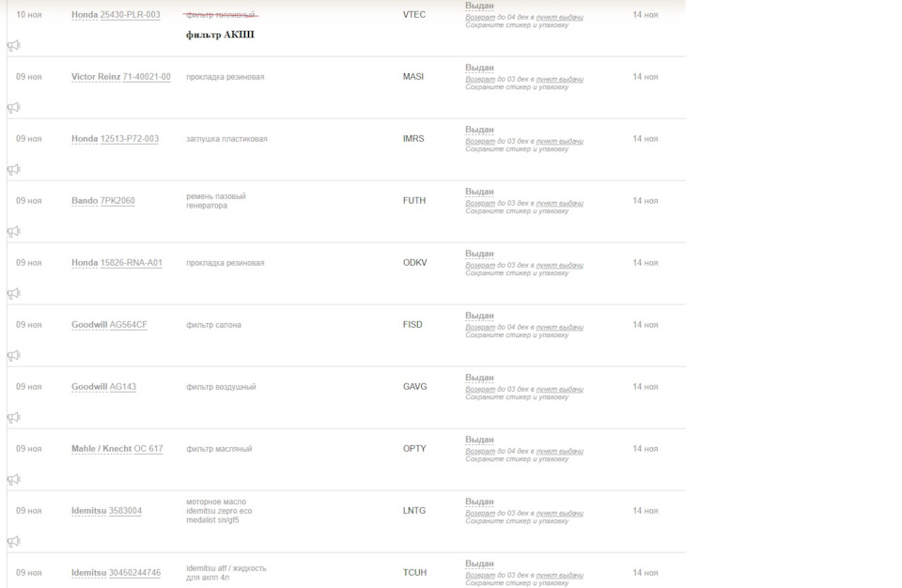Click megaphone icon under Honda 12513-P72-003 row
Image resolution: width=902 pixels, height=588 pixels.
point(14,170)
